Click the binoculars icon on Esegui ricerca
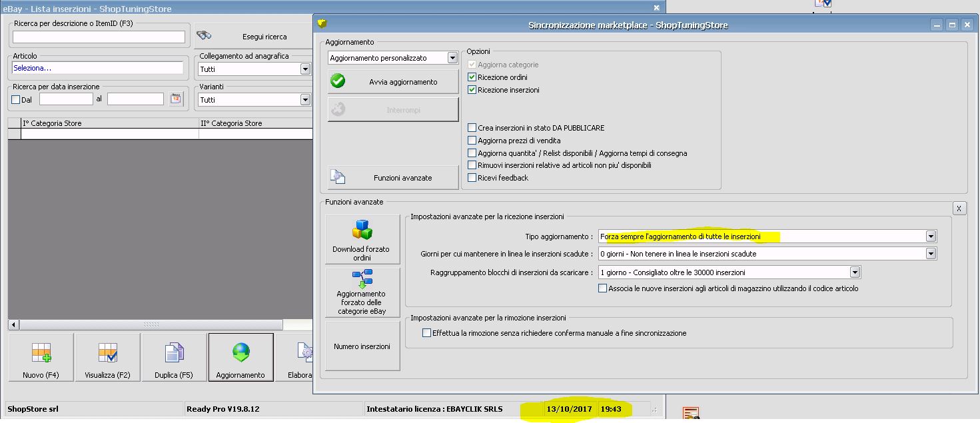Viewport: 980px width, 423px height. [204, 36]
